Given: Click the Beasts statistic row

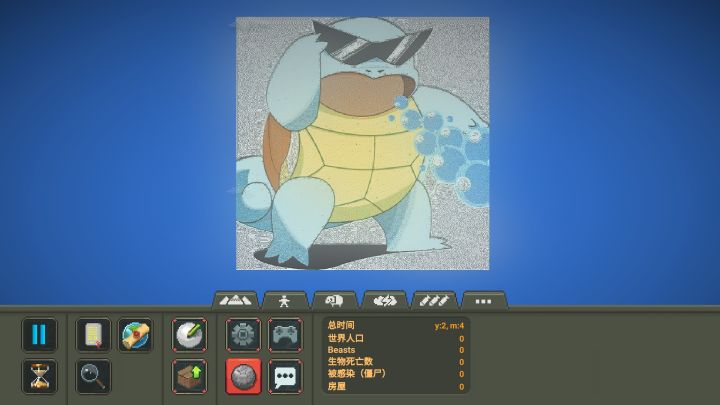Looking at the screenshot, I should click(396, 350).
